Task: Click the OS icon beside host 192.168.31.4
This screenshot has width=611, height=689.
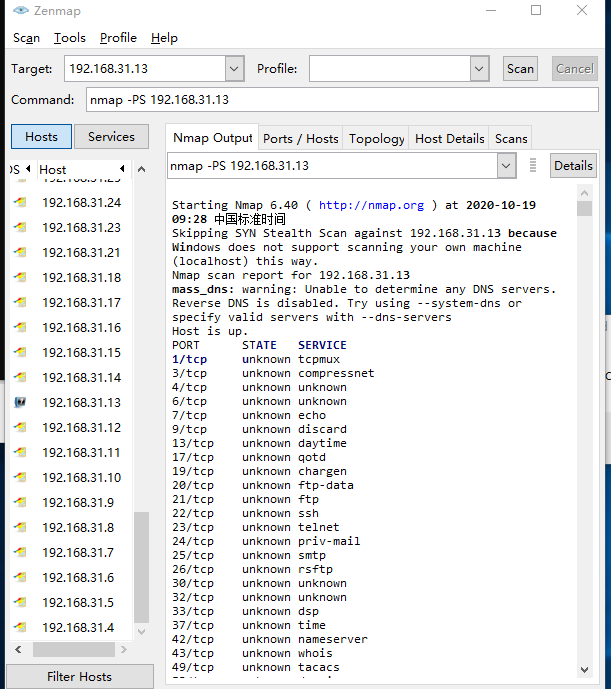Action: coord(20,627)
